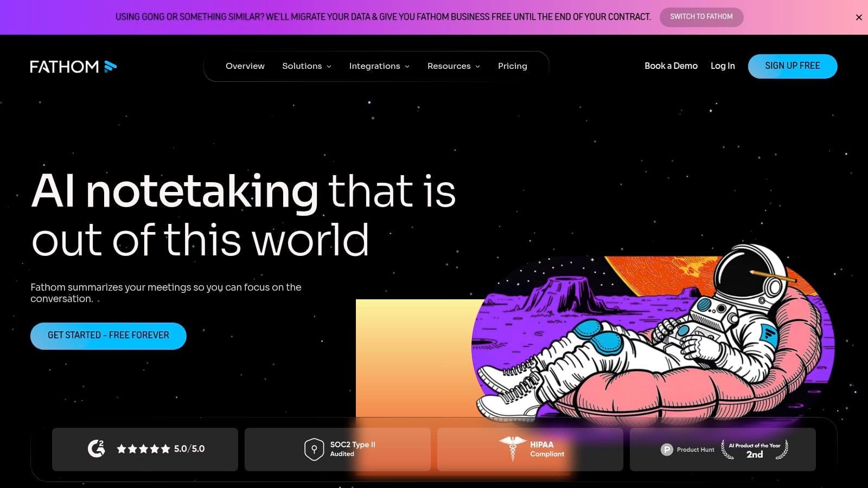868x488 pixels.
Task: Open the Book a Demo link
Action: [x=671, y=66]
